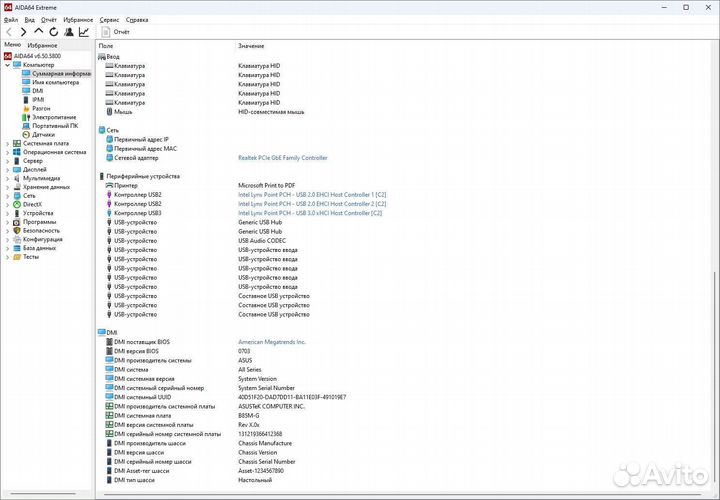The height and width of the screenshot is (500, 720).
Task: Open the Избранное menu in menu bar
Action: pos(78,20)
